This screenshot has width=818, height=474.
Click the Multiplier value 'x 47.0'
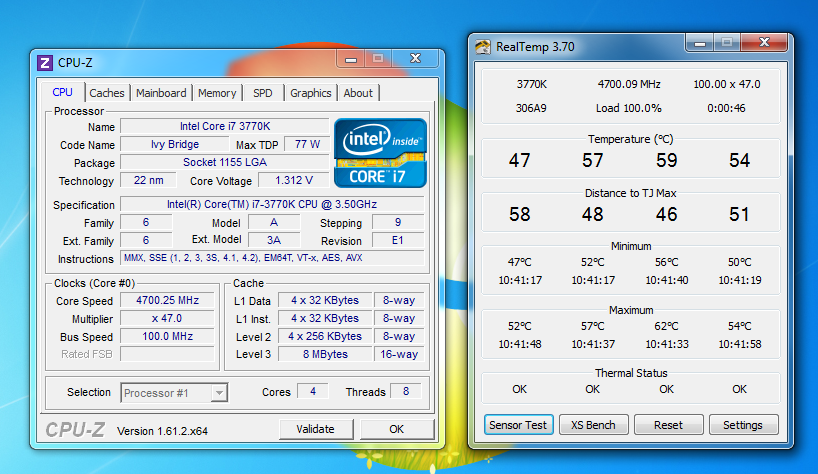167,318
